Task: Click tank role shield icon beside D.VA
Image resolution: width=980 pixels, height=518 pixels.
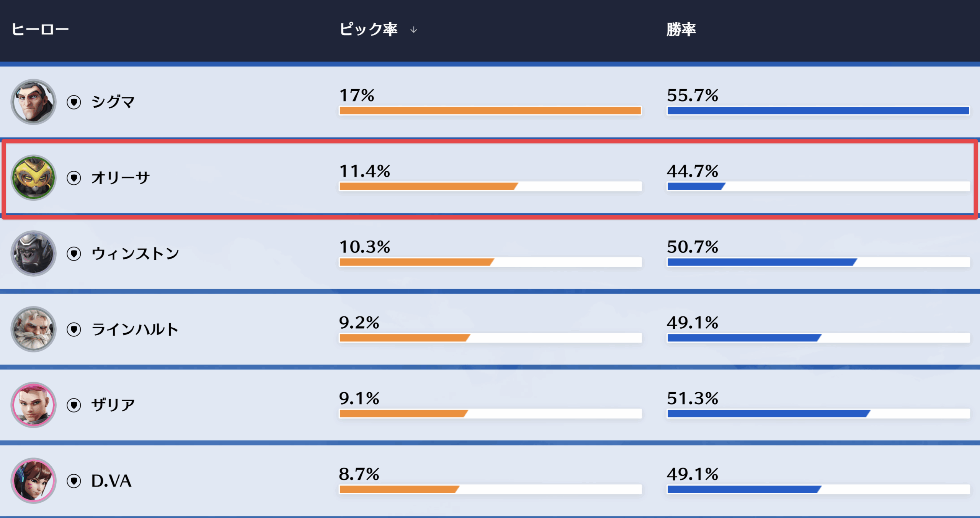Action: (x=74, y=481)
